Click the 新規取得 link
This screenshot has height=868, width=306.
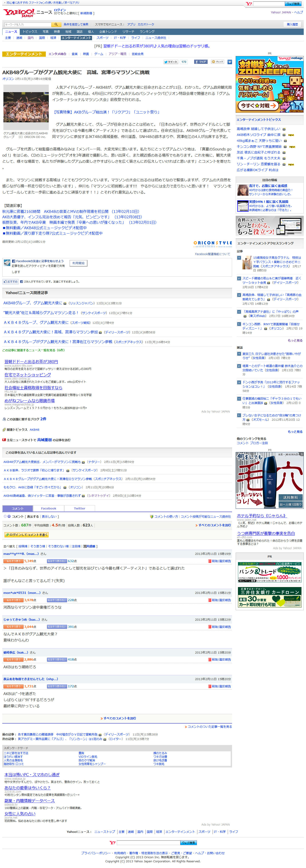click(x=86, y=13)
